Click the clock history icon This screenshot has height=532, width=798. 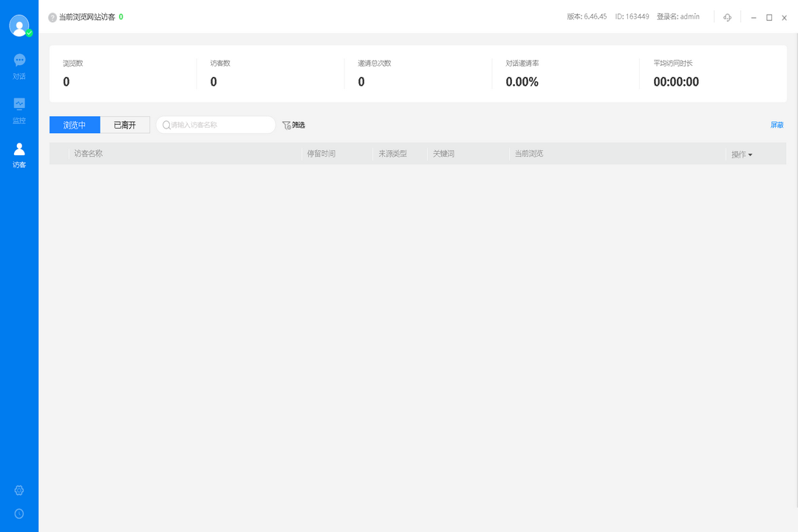19,514
